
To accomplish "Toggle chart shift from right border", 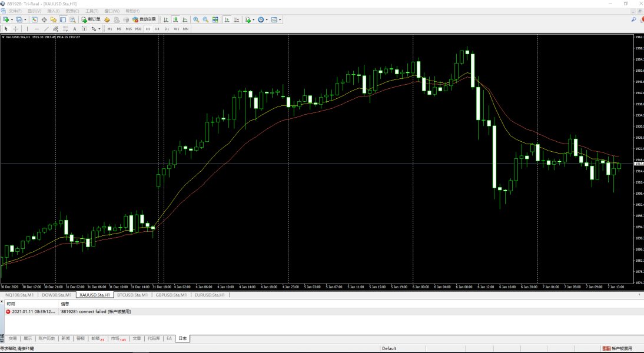I will coord(236,19).
